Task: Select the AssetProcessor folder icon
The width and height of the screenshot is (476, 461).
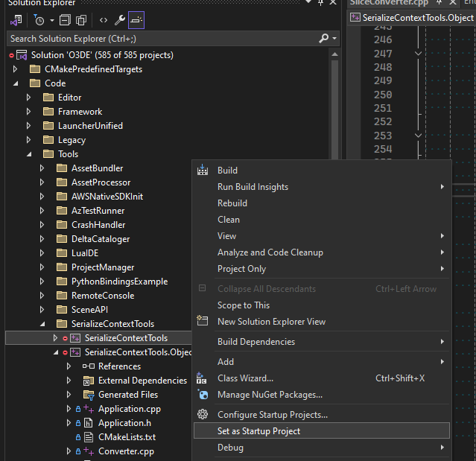Action: [62, 182]
